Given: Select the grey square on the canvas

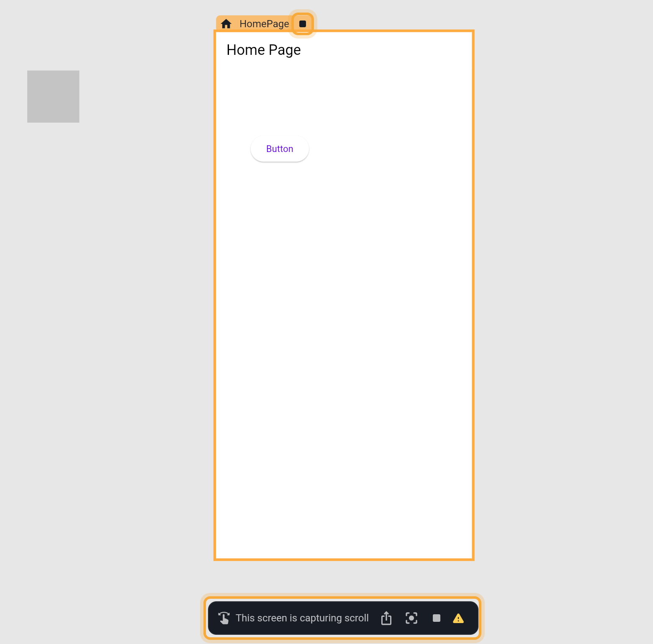Looking at the screenshot, I should [x=53, y=97].
